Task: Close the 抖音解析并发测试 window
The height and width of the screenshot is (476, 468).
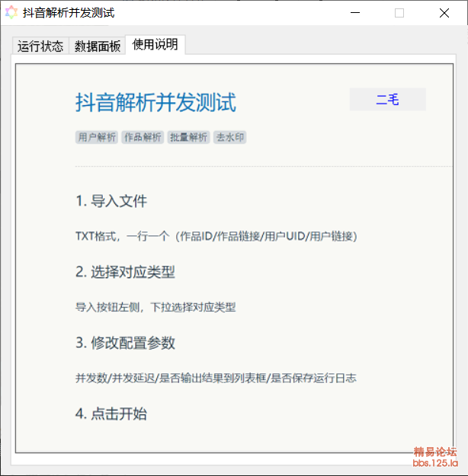Action: coord(444,13)
